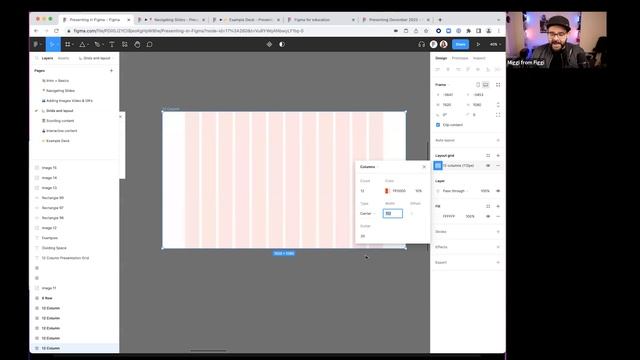Screen dimensions: 640x360
Task: Close the Columns grid popup
Action: (424, 167)
